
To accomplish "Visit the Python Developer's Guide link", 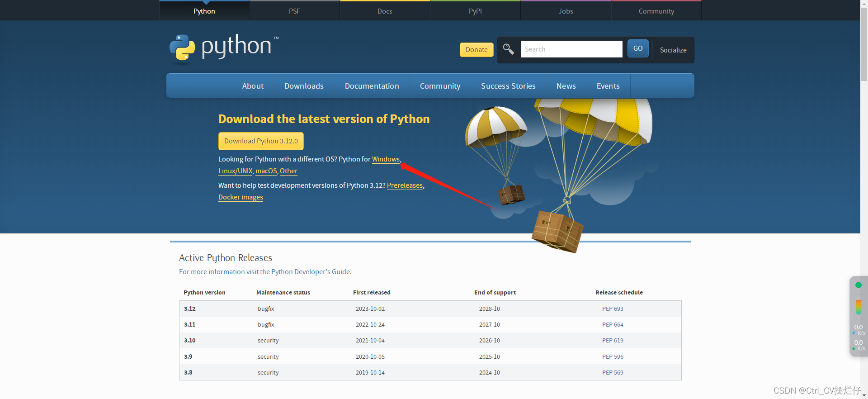I will 264,272.
